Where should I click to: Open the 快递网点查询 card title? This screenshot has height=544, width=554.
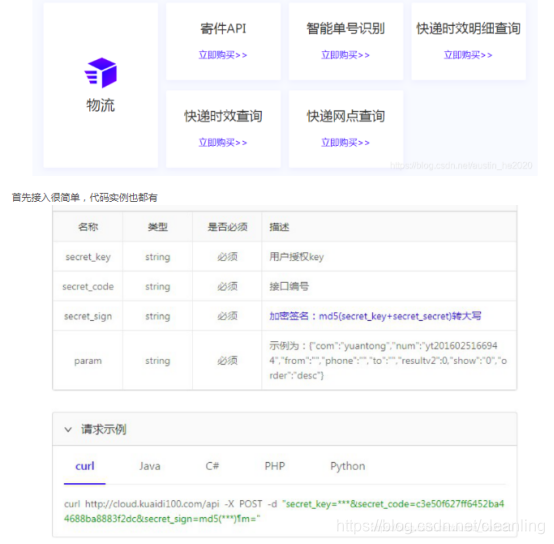[346, 116]
